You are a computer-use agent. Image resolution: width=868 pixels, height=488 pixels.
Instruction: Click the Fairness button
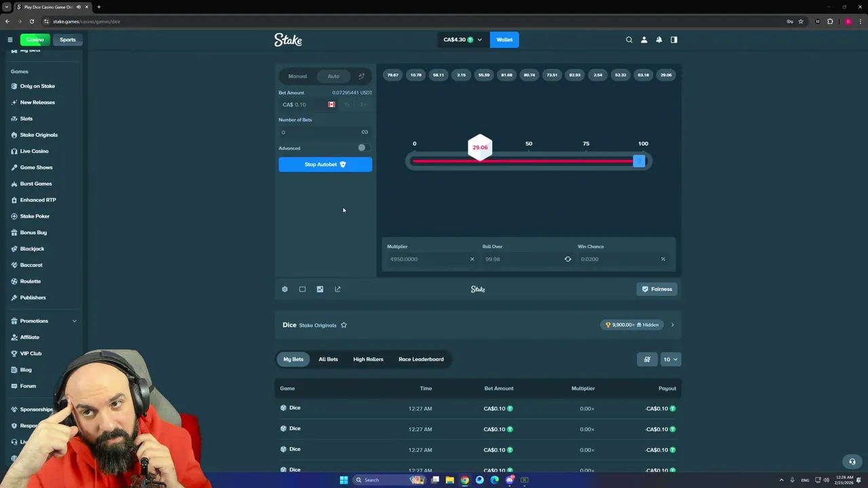[x=658, y=289]
